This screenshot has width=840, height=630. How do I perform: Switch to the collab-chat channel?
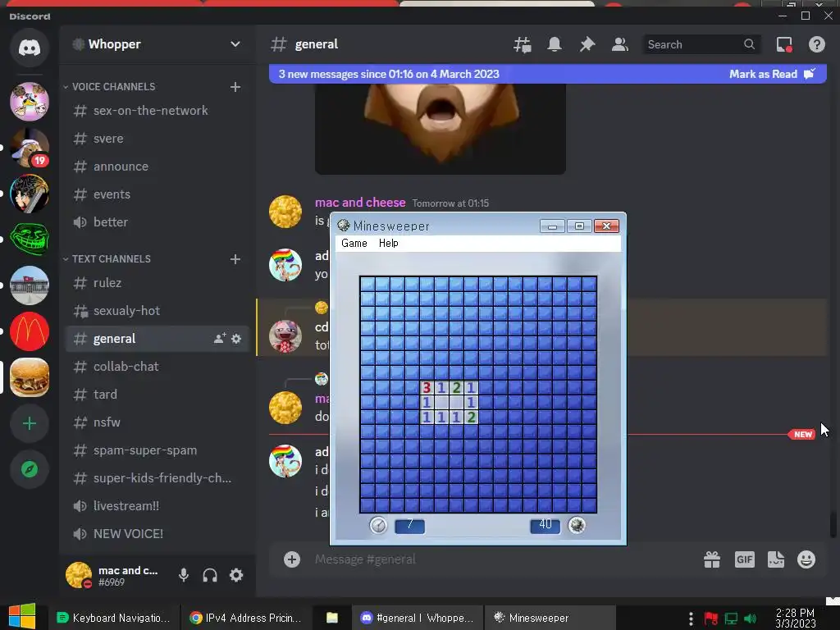coord(157,367)
